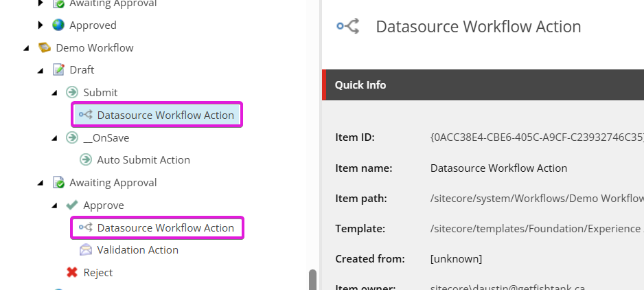
Task: Collapse Awaiting Approval under Demo Workflow
Action: click(41, 183)
